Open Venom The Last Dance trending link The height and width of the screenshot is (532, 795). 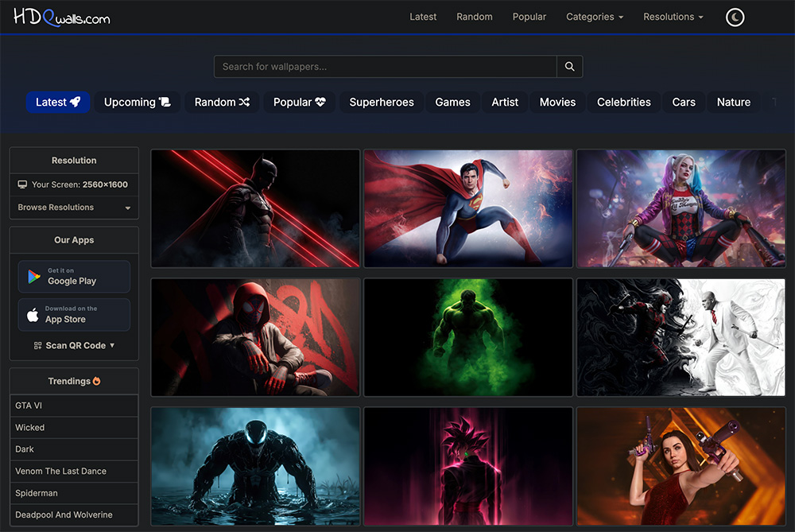(61, 471)
